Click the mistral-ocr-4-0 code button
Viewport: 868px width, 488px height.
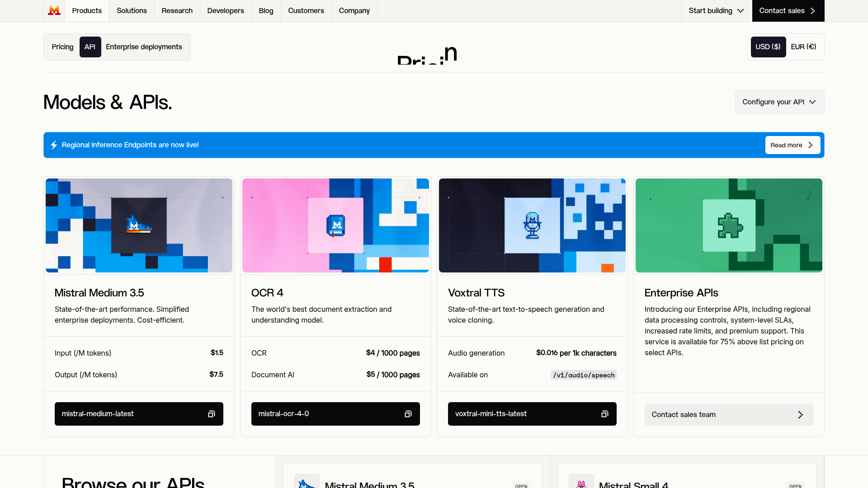335,414
